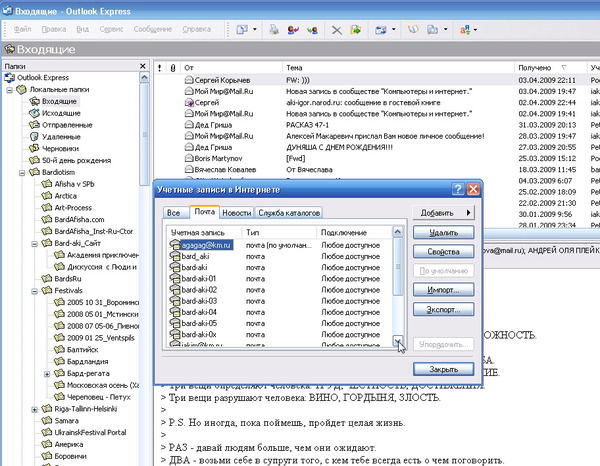Click the Find toolbar icon
600x466 pixels.
432,29
